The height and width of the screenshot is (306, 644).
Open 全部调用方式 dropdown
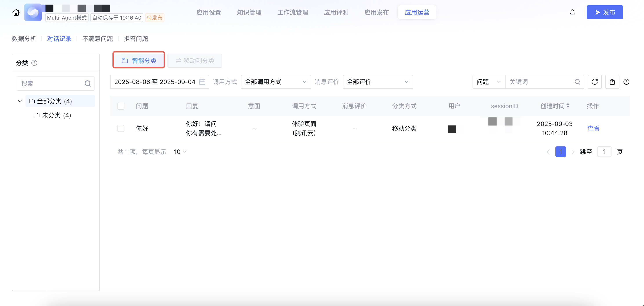pyautogui.click(x=276, y=82)
